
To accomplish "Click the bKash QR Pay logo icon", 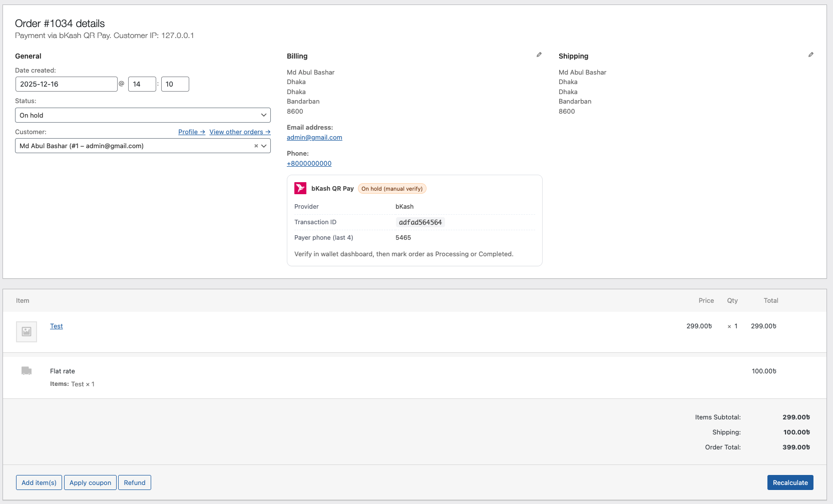I will click(300, 188).
